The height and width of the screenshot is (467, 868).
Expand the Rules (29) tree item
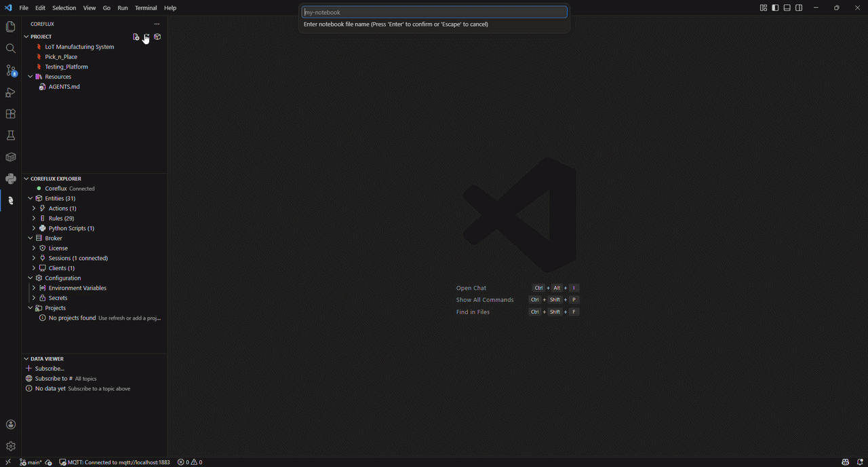[33, 218]
